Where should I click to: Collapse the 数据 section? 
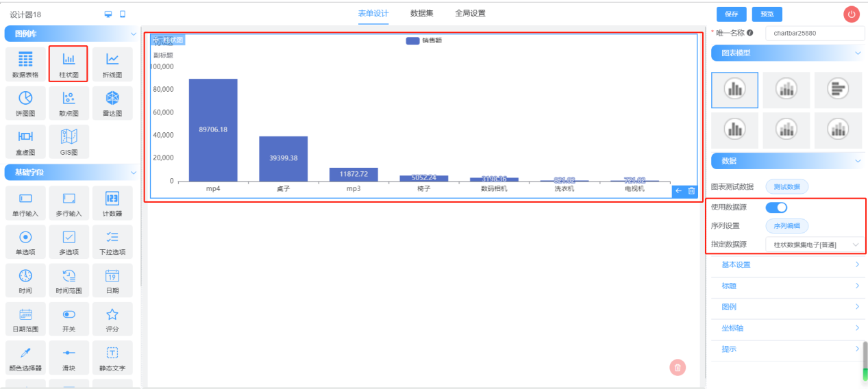tap(857, 161)
